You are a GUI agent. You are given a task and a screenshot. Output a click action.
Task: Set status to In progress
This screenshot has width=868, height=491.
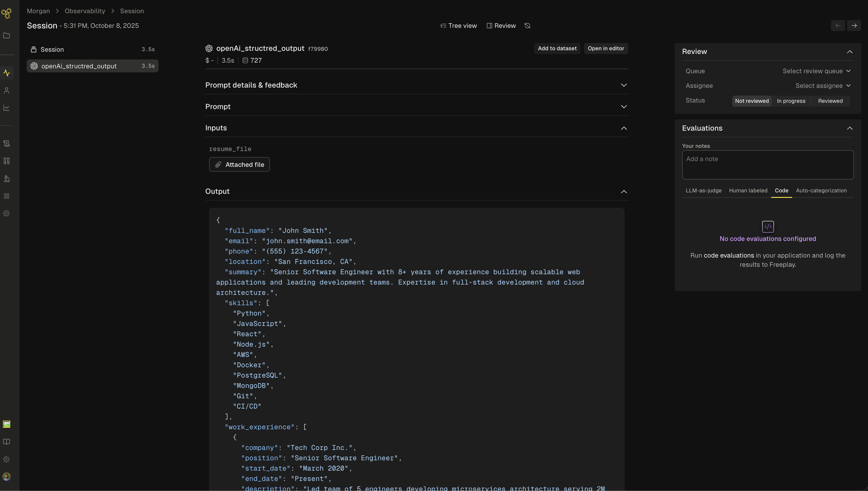pyautogui.click(x=791, y=101)
